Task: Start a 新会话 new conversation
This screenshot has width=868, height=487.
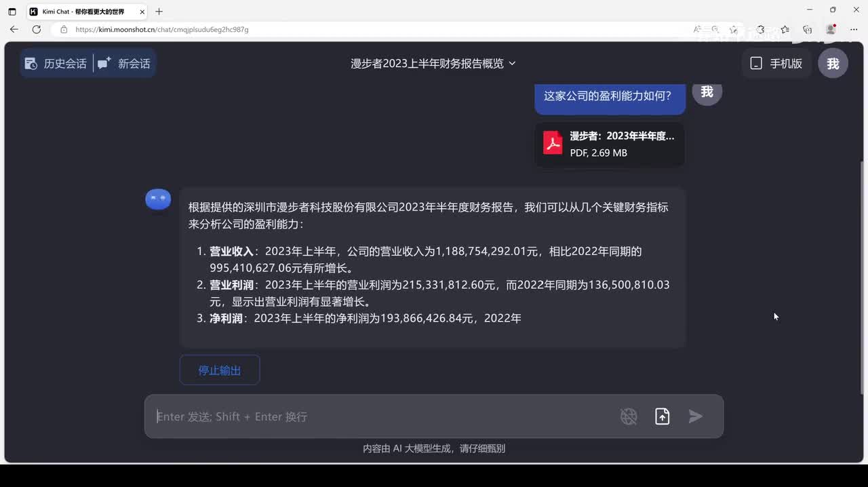Action: click(124, 64)
